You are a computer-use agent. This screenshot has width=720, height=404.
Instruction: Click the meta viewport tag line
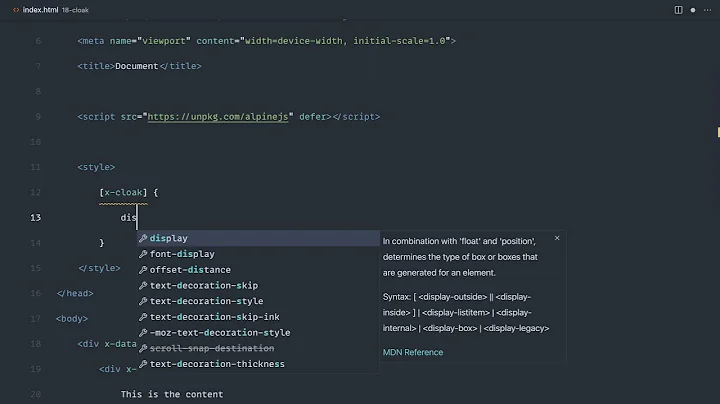pos(266,41)
